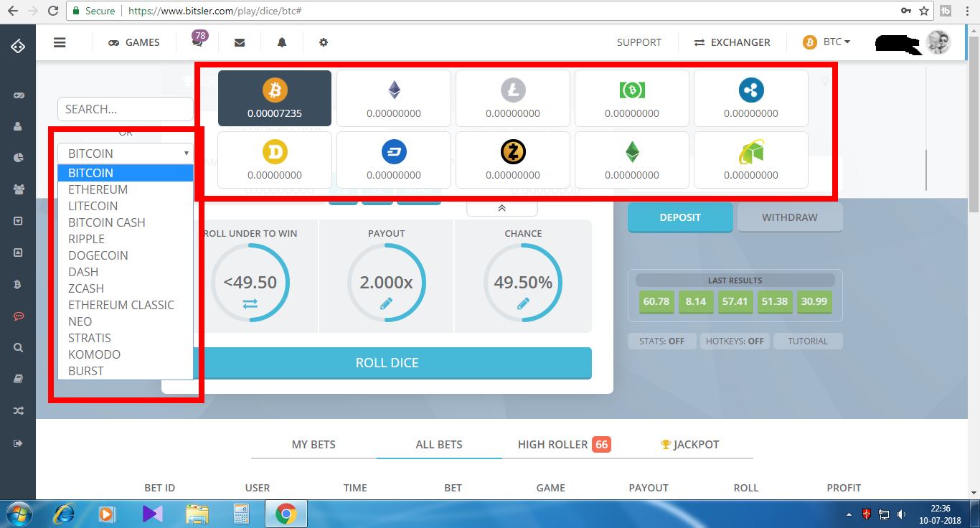Open the gear settings icon in header
Viewport: 980px width, 528px height.
point(324,42)
